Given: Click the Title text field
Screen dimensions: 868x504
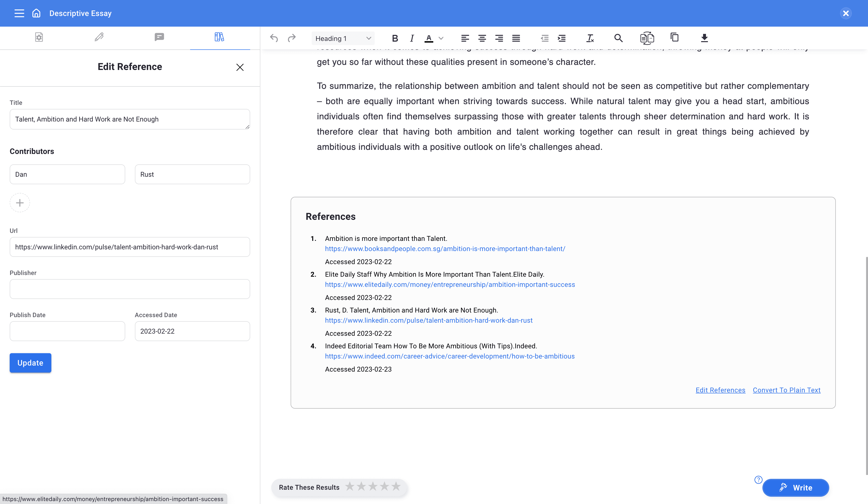Looking at the screenshot, I should pyautogui.click(x=130, y=119).
